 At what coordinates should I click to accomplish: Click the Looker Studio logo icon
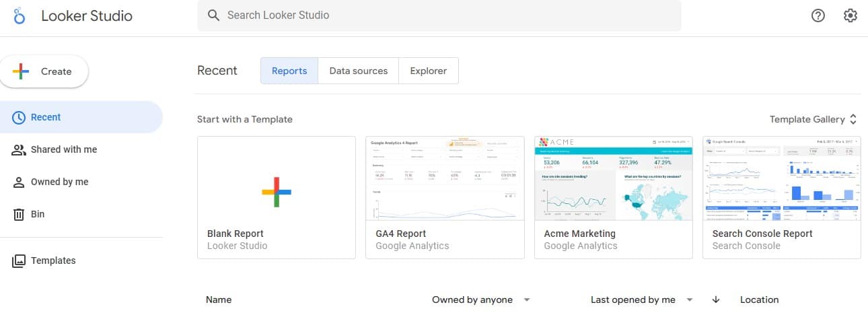pos(20,16)
